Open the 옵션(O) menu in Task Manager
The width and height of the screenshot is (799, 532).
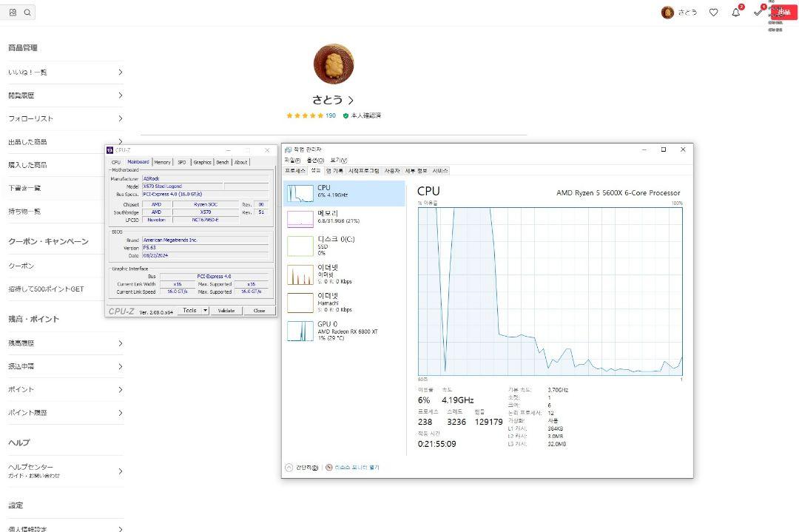[315, 160]
